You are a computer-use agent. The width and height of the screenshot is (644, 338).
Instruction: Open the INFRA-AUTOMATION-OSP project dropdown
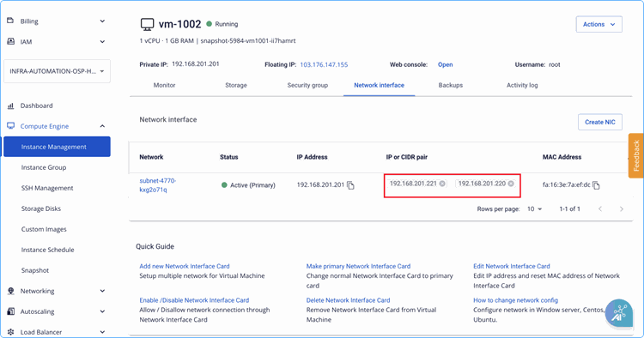57,71
